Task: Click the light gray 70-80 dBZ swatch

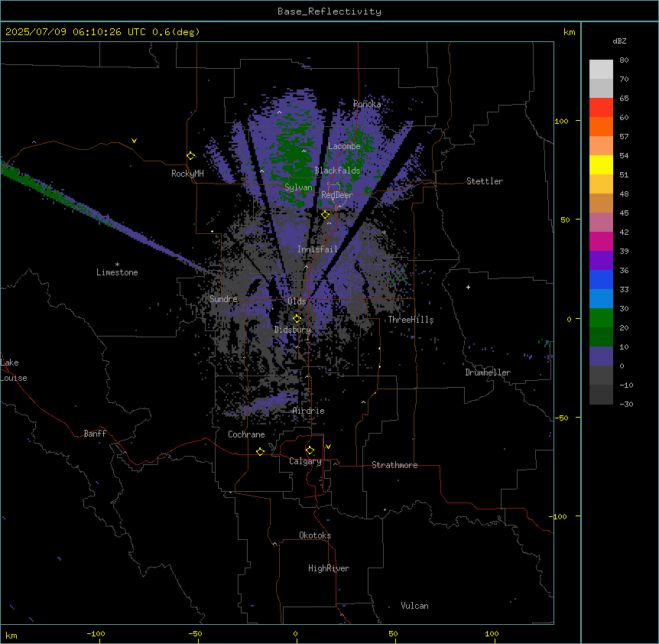Action: coord(601,70)
